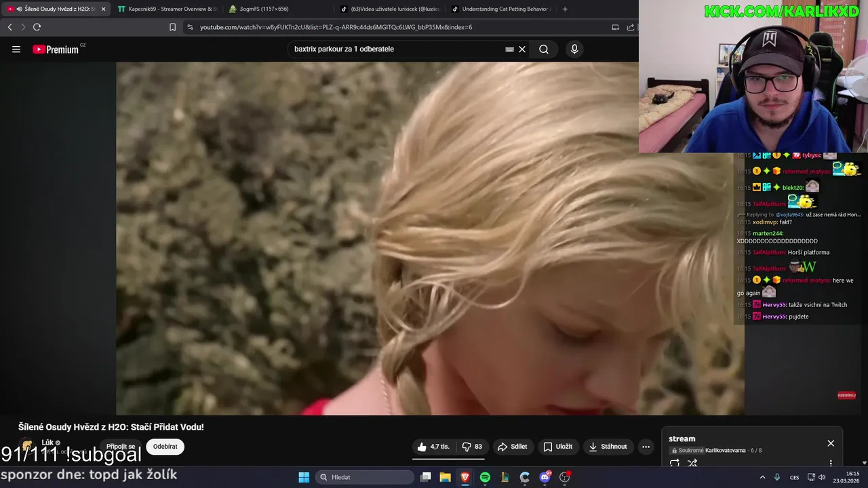Screen dimensions: 868x488
Task: Switch to TikTok lurixicek videos tab
Action: (390, 9)
